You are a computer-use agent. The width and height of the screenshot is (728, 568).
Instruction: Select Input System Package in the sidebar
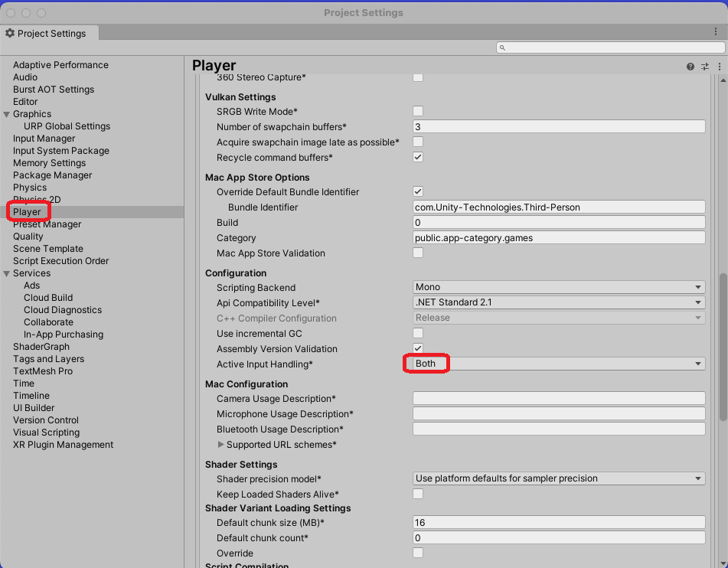coord(61,151)
